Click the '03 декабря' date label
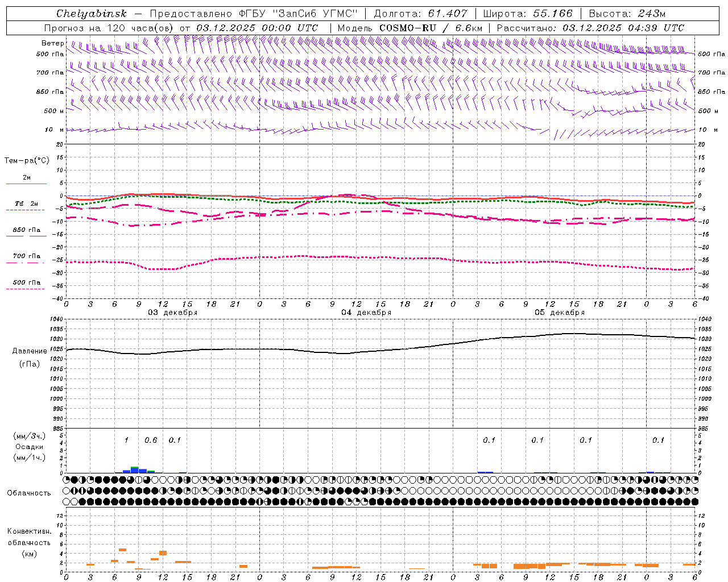This screenshot has width=728, height=582. tap(173, 313)
